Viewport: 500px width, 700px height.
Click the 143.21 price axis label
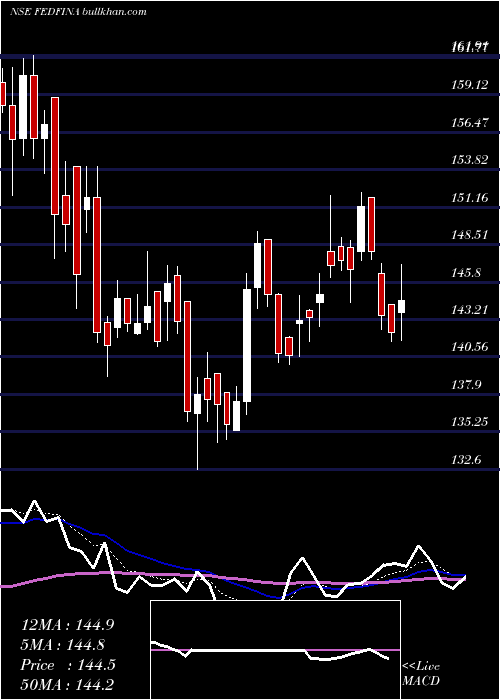coord(470,309)
